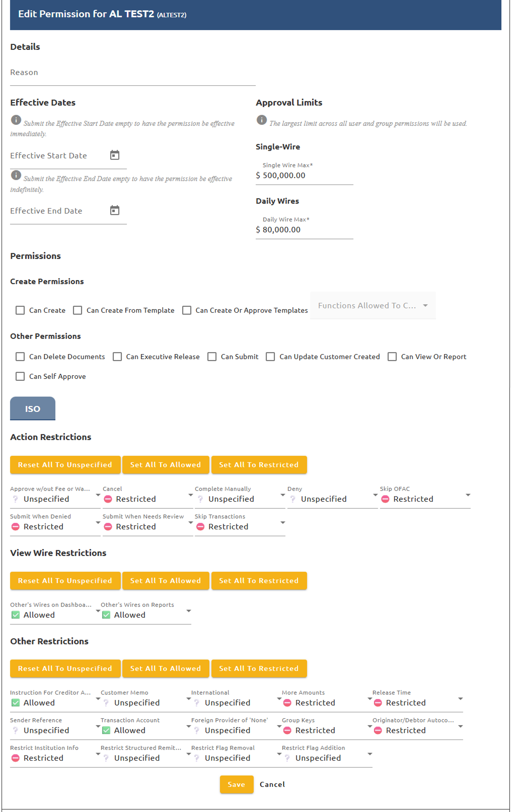
Task: Click the Save button
Action: [236, 784]
